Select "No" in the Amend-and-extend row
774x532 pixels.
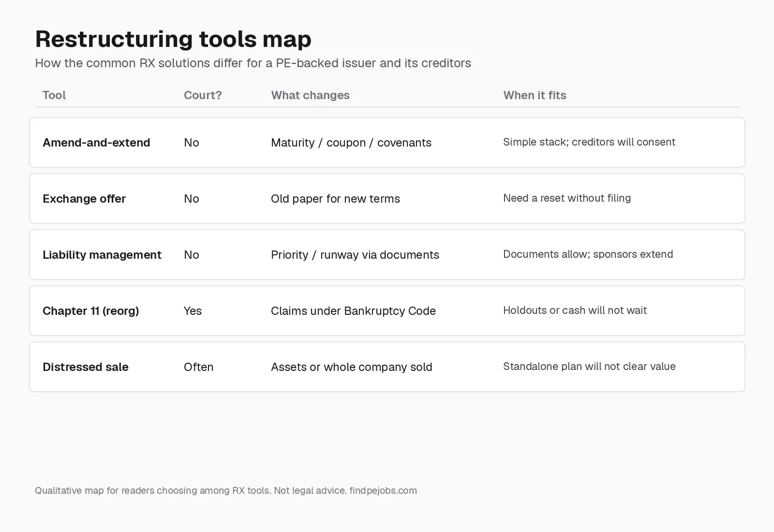coord(191,142)
